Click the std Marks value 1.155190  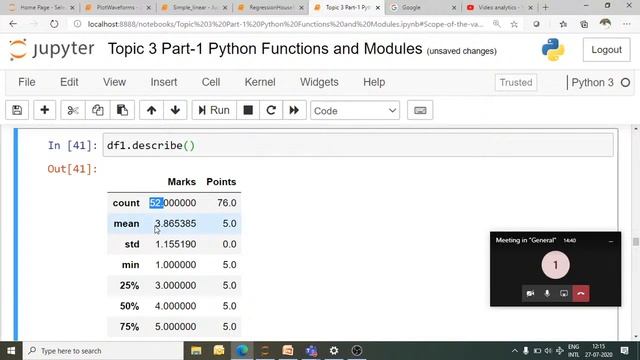click(176, 244)
